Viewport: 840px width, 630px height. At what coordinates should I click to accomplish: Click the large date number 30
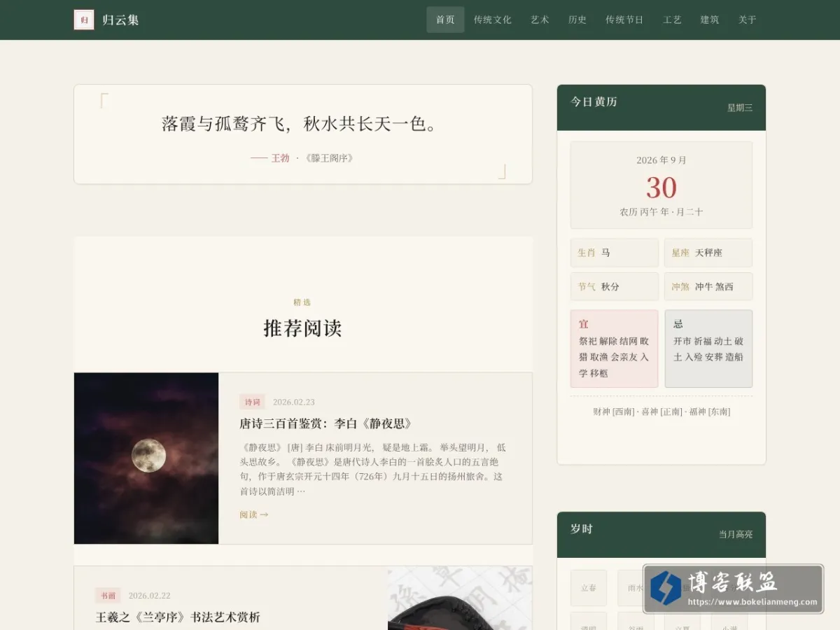[661, 188]
